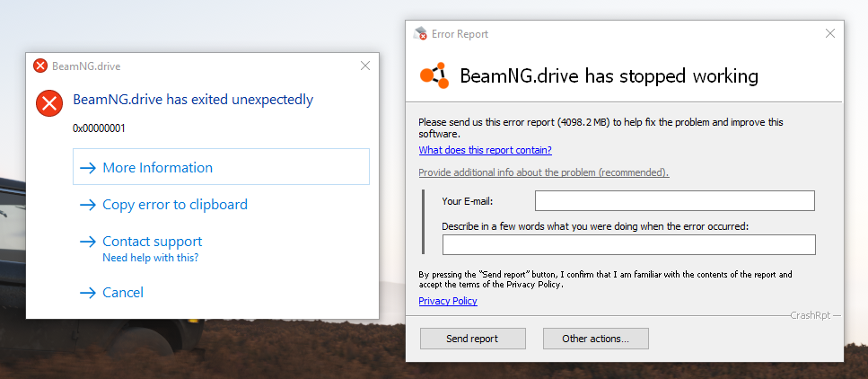Focus the Your E-mail field
Image resolution: width=868 pixels, height=379 pixels.
[675, 200]
